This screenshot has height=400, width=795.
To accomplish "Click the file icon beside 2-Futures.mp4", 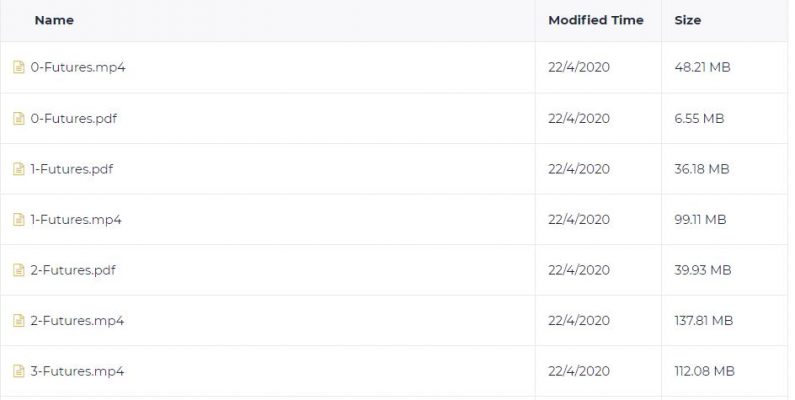I will click(19, 321).
